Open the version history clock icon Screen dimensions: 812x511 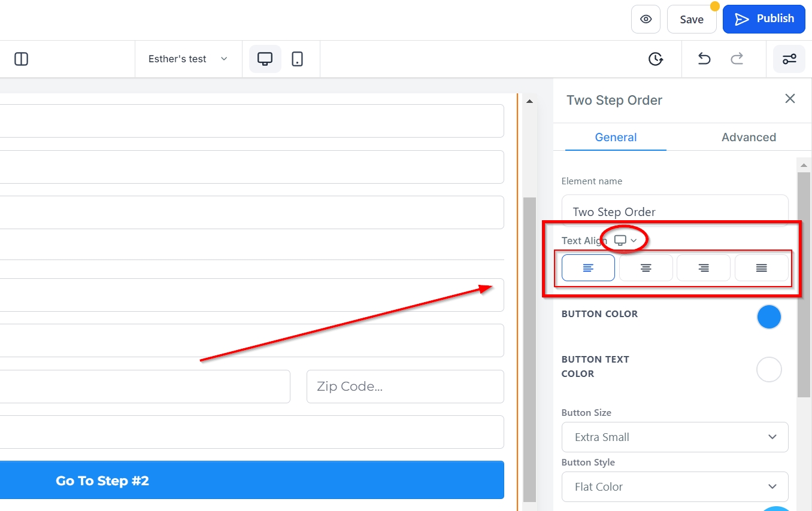656,59
